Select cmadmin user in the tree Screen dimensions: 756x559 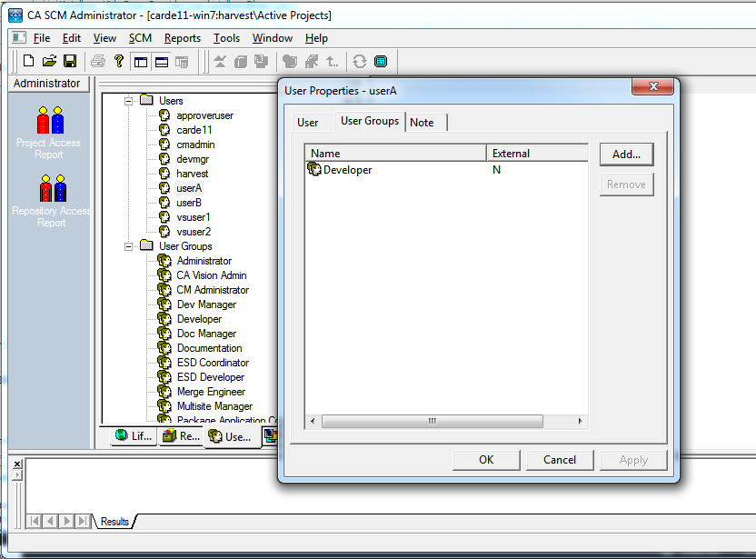195,145
